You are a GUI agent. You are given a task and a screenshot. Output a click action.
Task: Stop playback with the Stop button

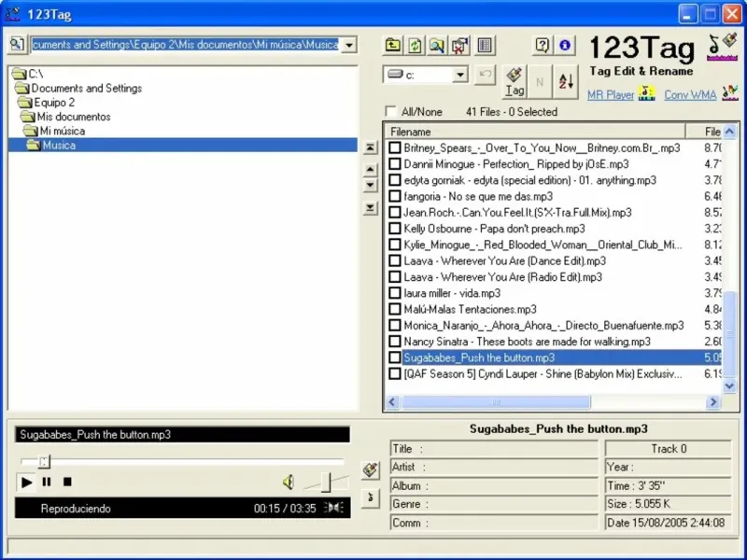point(67,482)
